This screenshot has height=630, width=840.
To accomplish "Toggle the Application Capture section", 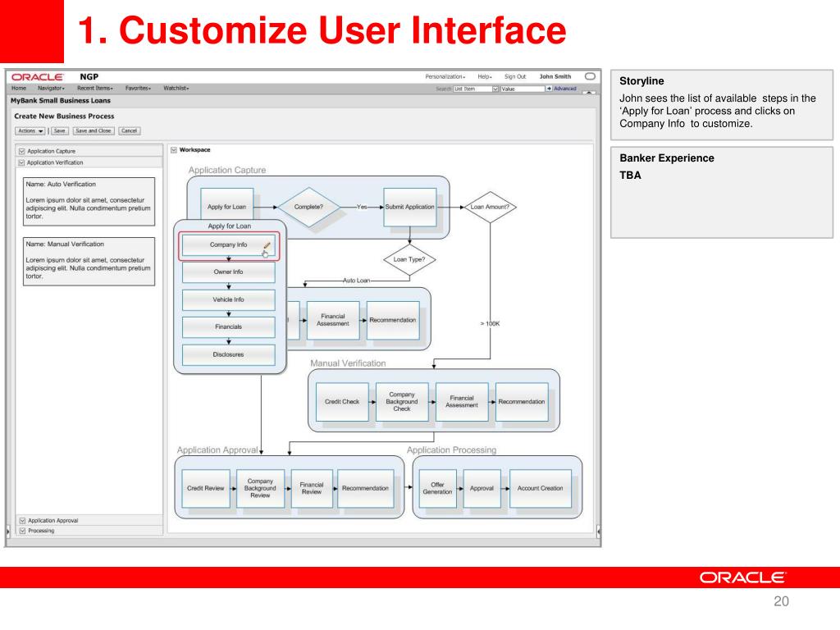I will pyautogui.click(x=22, y=152).
